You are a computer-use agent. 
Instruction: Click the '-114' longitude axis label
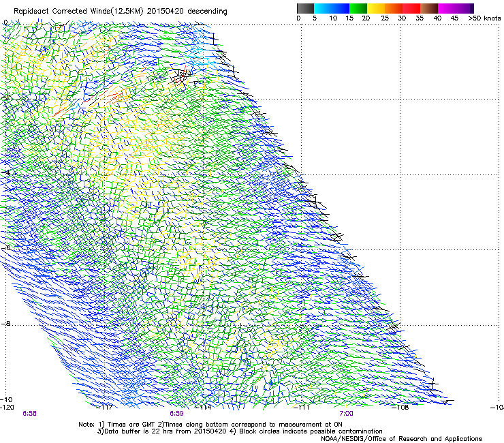203,408
